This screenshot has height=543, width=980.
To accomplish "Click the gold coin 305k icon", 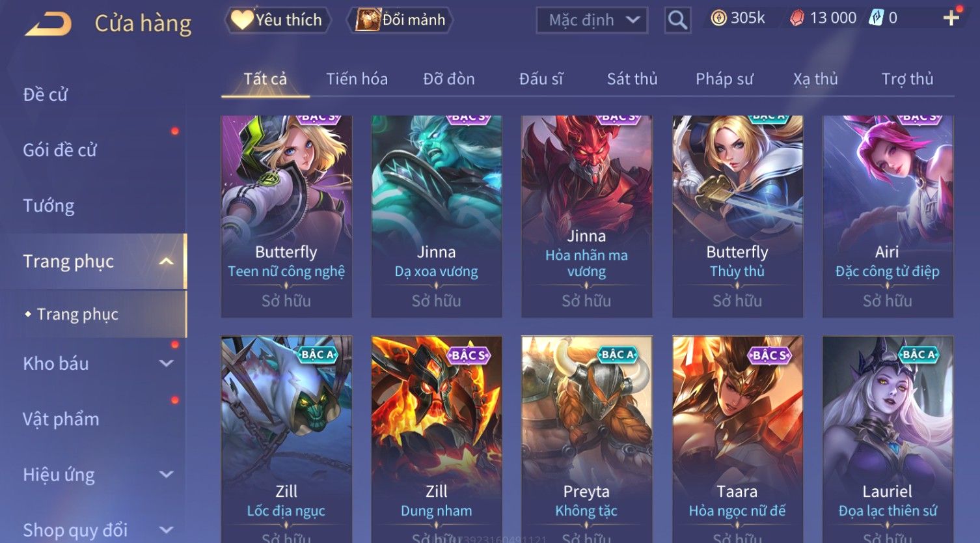I will coord(718,18).
